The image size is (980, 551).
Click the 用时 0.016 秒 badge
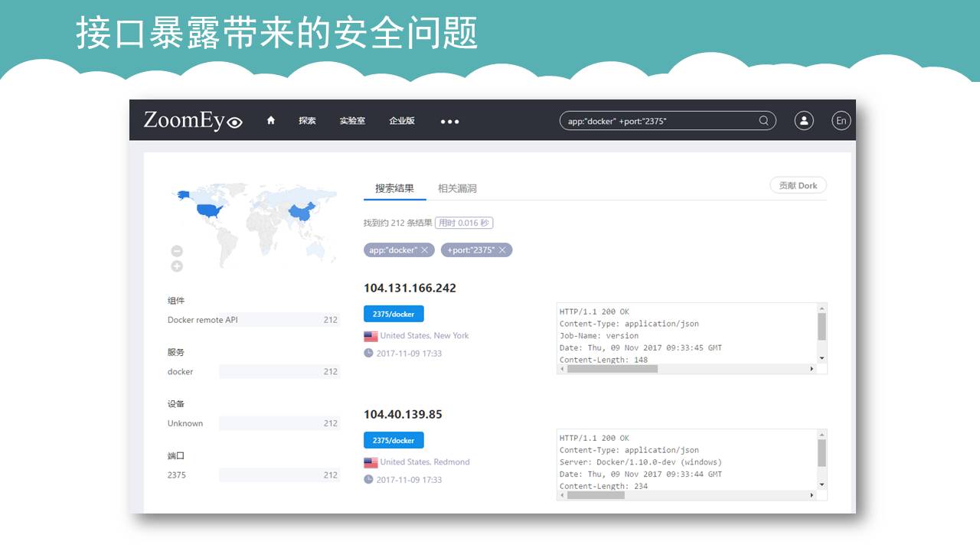[464, 223]
